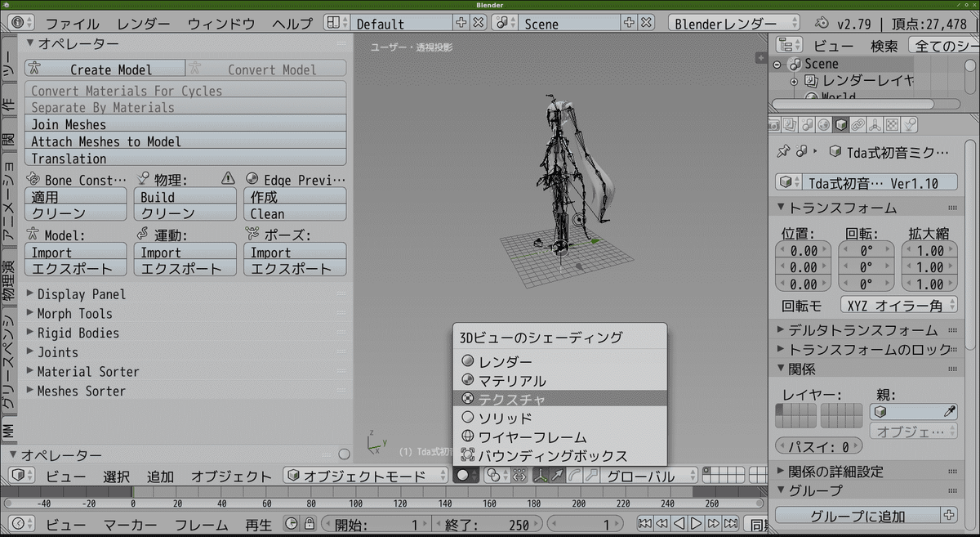Open the ウィンドウ menu

coord(223,24)
